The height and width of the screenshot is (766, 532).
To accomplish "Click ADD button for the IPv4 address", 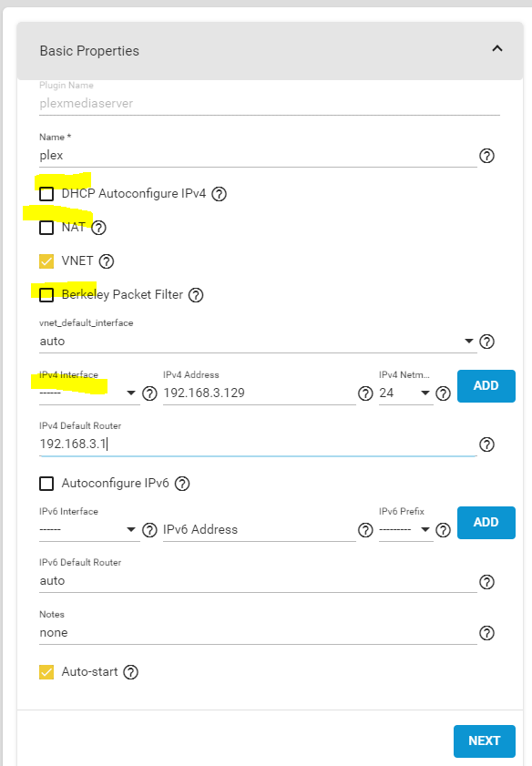I will (x=486, y=386).
